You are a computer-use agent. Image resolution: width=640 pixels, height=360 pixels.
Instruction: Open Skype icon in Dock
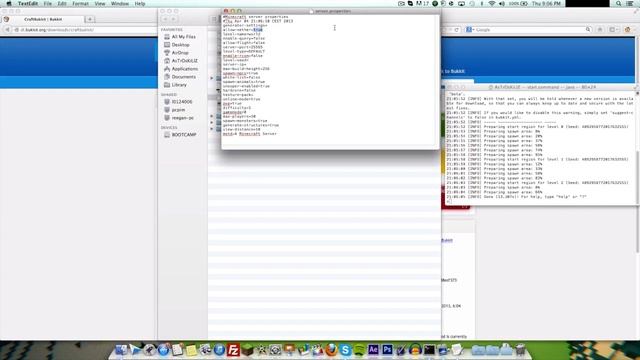pyautogui.click(x=345, y=350)
